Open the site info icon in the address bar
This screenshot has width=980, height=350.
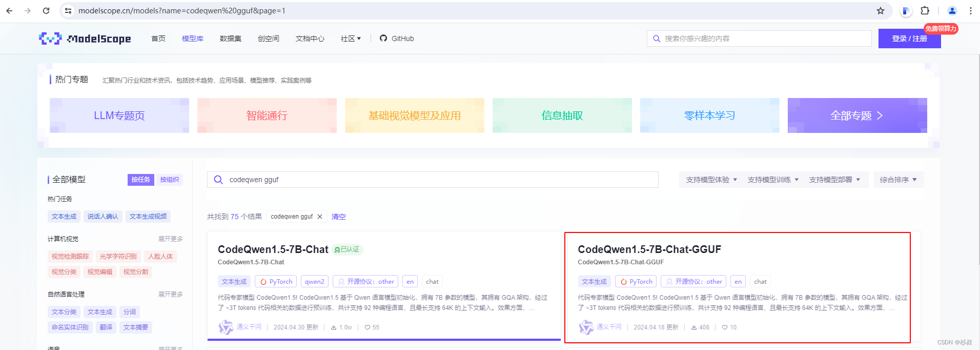[x=68, y=11]
